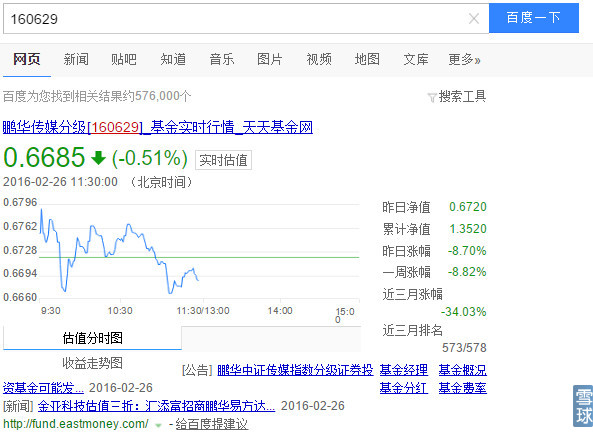Click the 一周涨幅 value -8.82%
This screenshot has width=593, height=435.
tap(467, 272)
